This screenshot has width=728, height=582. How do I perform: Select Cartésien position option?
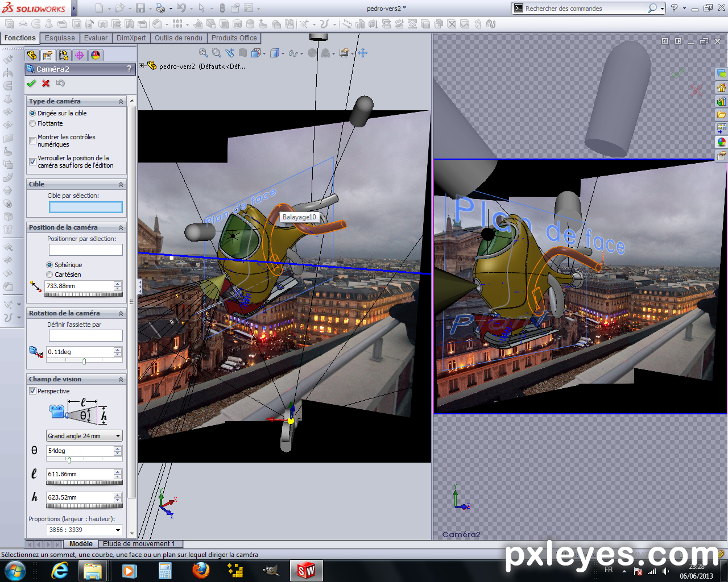(x=49, y=275)
